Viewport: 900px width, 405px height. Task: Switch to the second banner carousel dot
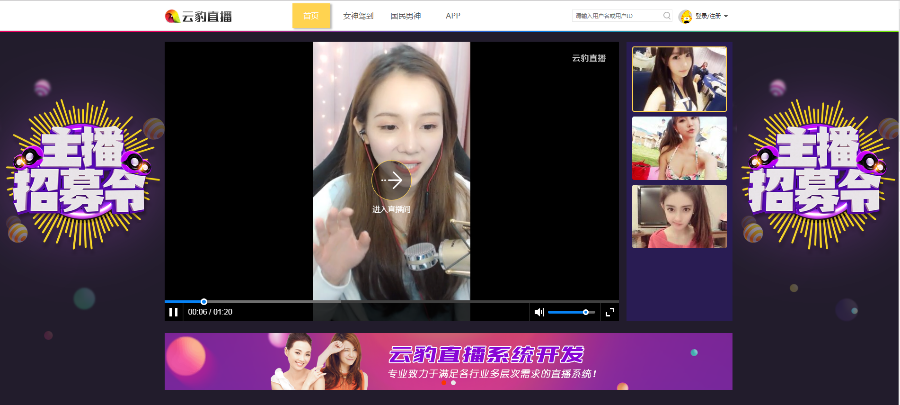453,383
